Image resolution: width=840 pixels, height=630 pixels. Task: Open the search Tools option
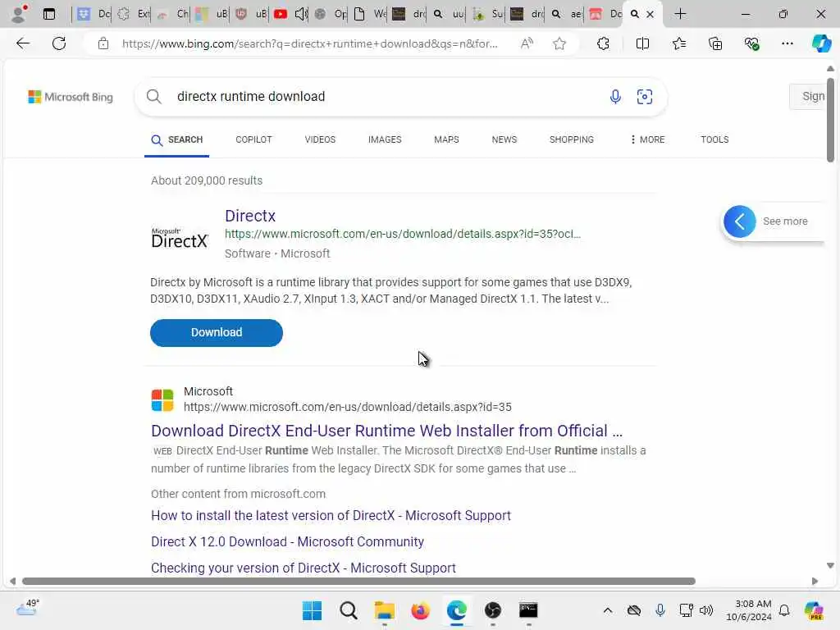coord(714,139)
